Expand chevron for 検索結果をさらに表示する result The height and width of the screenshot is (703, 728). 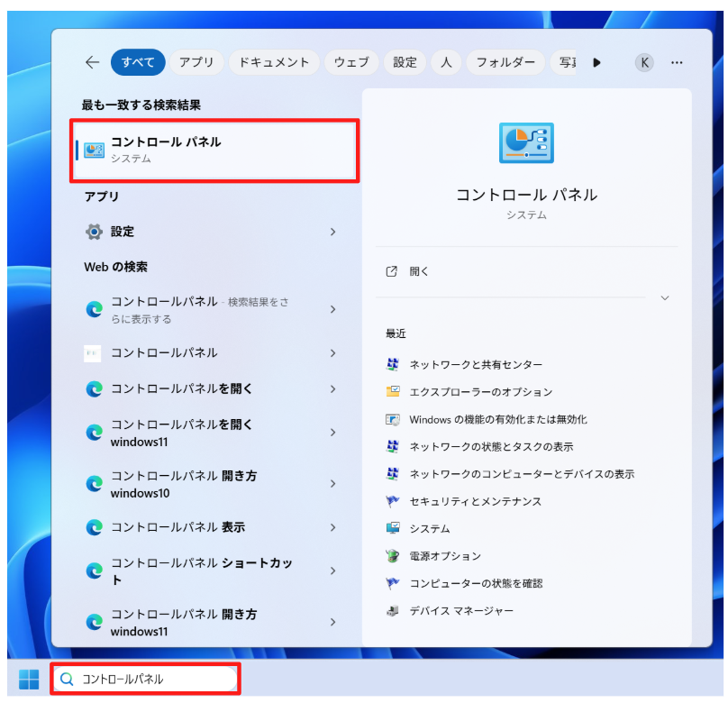coord(332,309)
